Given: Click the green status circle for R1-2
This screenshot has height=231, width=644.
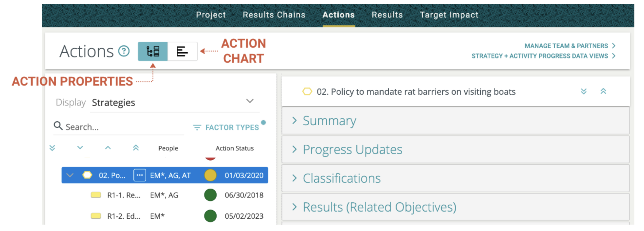Looking at the screenshot, I should [x=210, y=216].
